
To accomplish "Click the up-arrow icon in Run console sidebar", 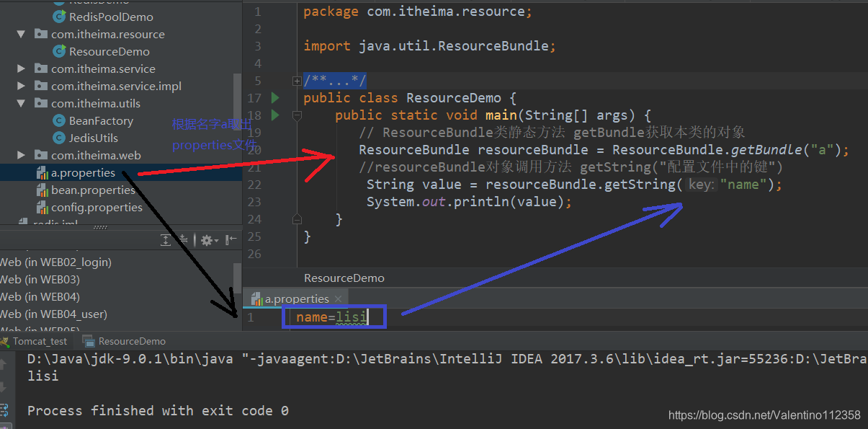I will click(3, 366).
